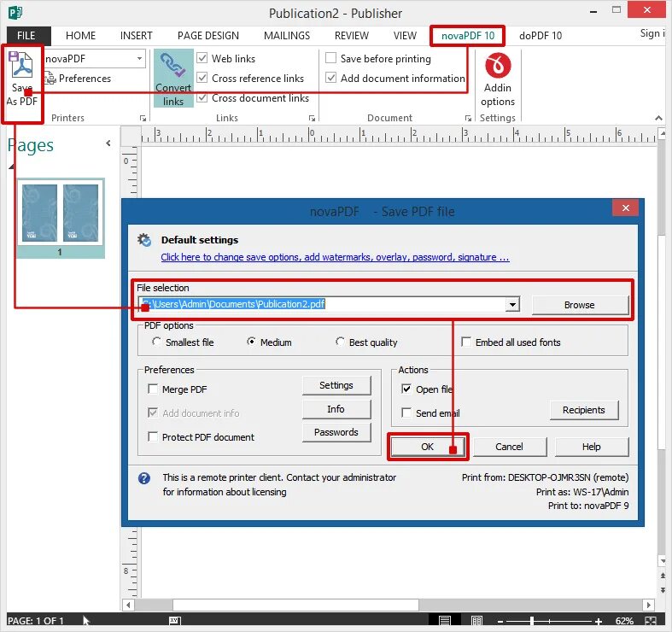Click the horizontal scrollbar left arrow
The image size is (672, 632).
128,605
